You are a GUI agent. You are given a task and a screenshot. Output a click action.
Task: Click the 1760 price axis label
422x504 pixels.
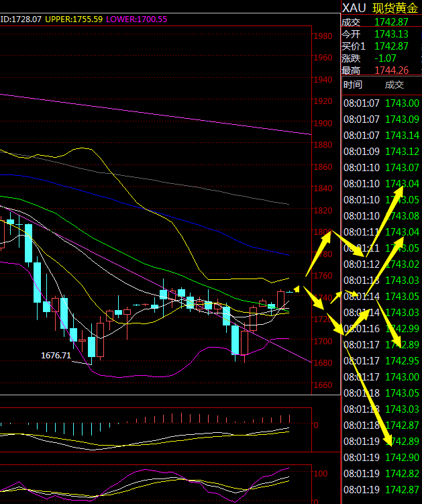[x=323, y=276]
